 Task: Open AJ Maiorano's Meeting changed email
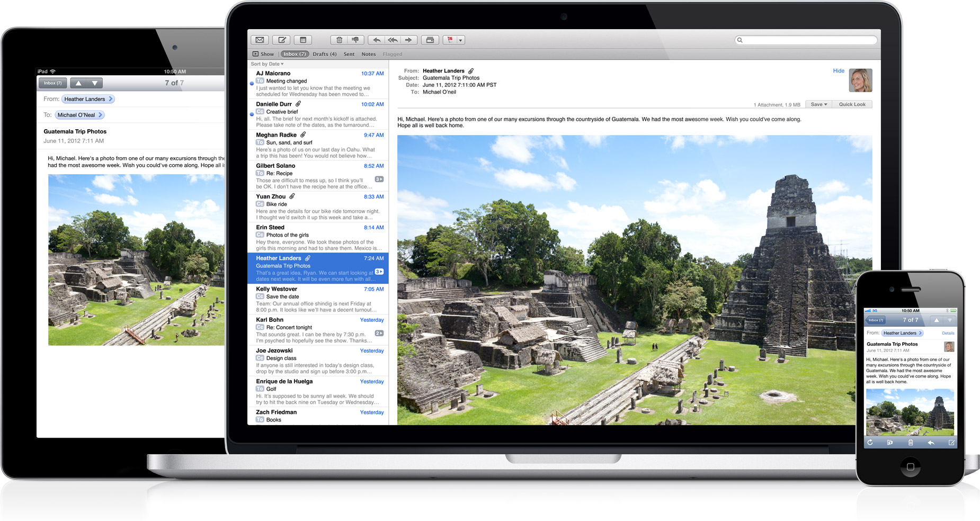(318, 84)
